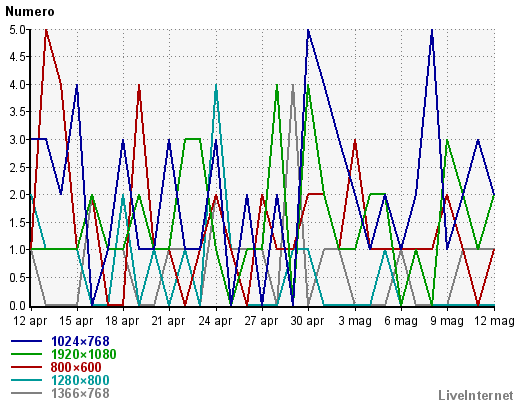
Task: Click the 9 mag date label
Action: pyautogui.click(x=447, y=321)
